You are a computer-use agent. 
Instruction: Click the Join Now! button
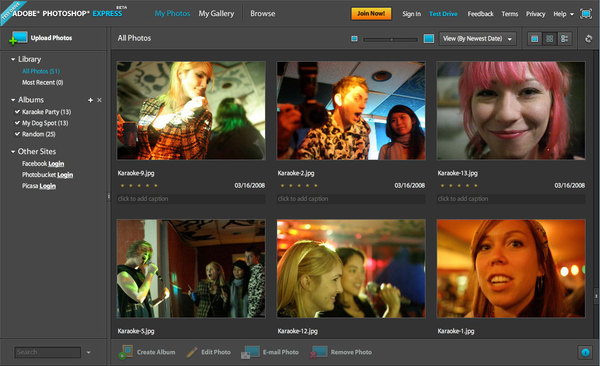click(371, 13)
